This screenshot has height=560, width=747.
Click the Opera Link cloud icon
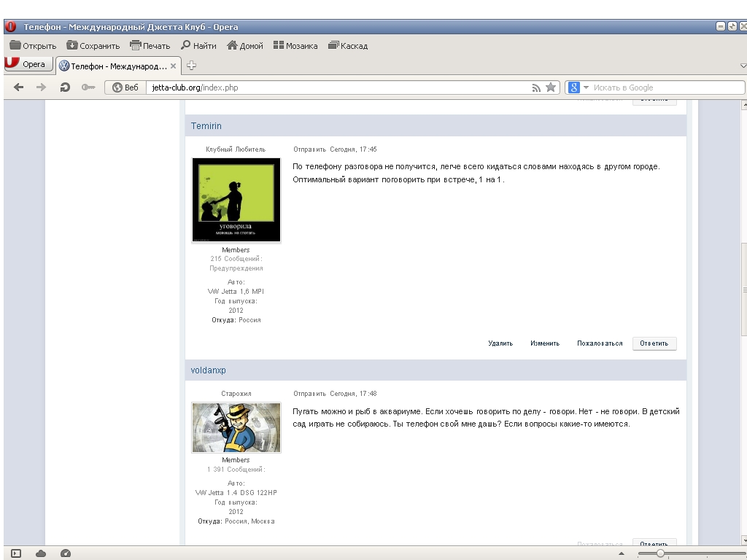click(41, 553)
